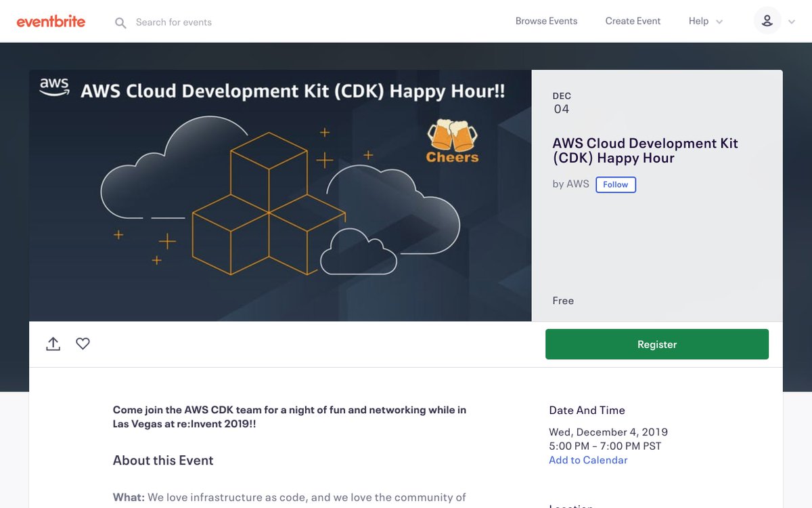
Task: Click the event title 'AWS Cloud Development Kit (CDK) Happy Hour'
Action: pyautogui.click(x=645, y=150)
